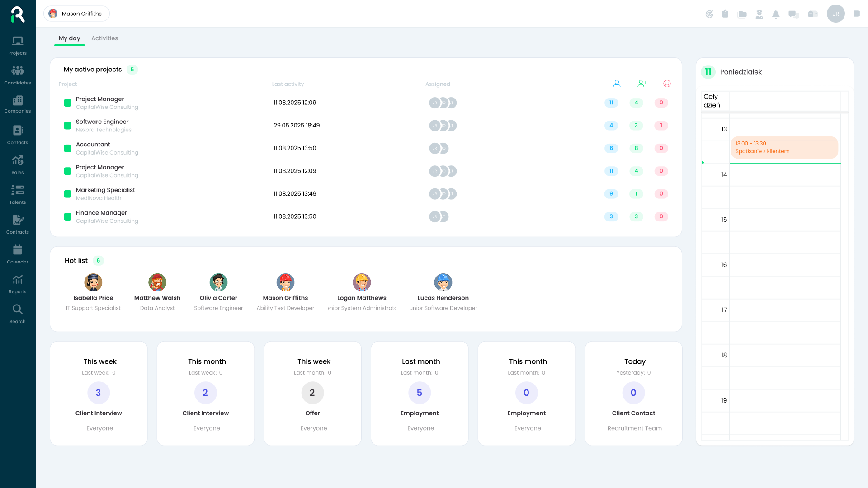Screen dimensions: 868x488
Task: Open the Candidates section
Action: click(x=18, y=75)
